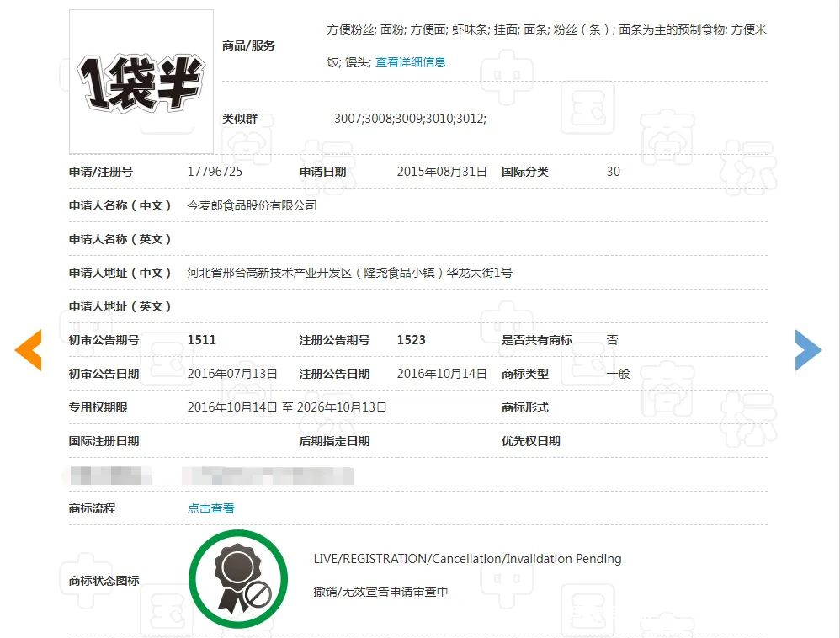Select application date 2015年08月31日
The width and height of the screenshot is (840, 638).
[442, 172]
